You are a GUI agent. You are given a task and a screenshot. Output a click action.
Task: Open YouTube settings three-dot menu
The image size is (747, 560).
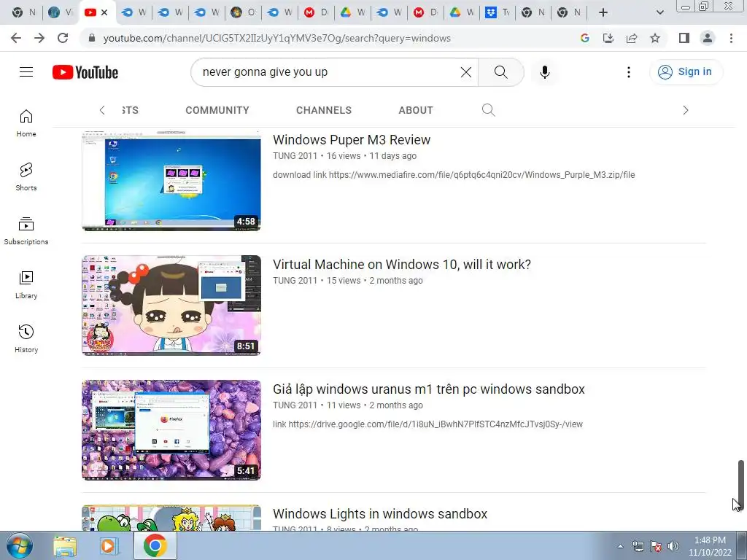click(629, 72)
